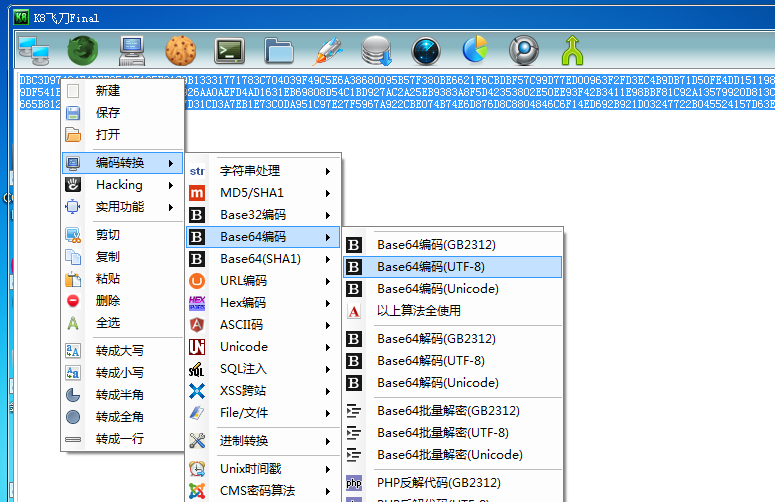Open the radar scanner tool

click(426, 48)
